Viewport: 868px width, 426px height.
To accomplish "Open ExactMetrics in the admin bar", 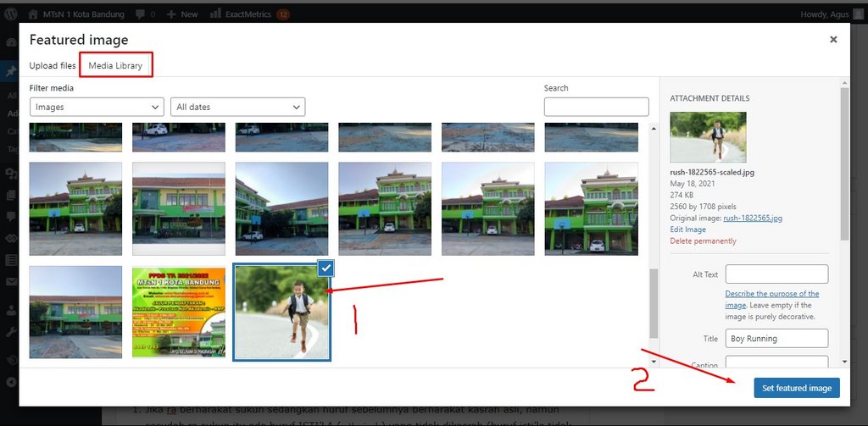I will pos(241,14).
